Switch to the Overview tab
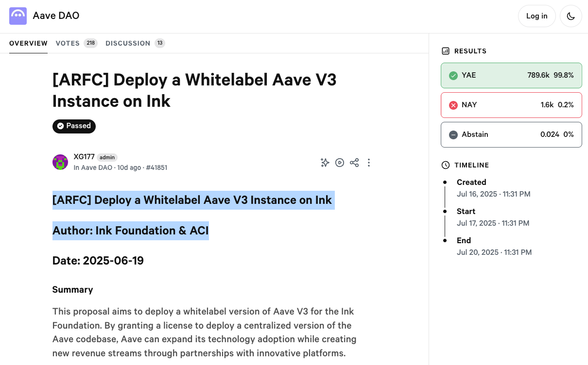Screen dimensions: 588x365 29,43
